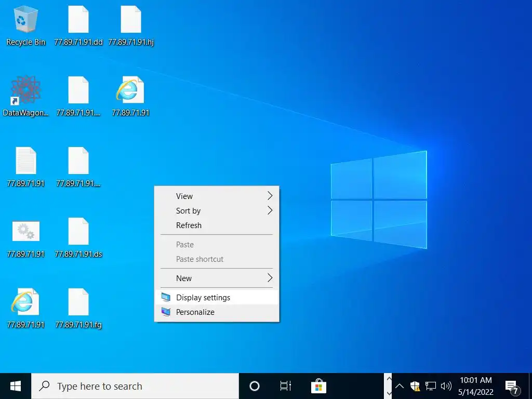Screen dimensions: 532x399
Task: Expand the New submenu
Action: coord(217,278)
